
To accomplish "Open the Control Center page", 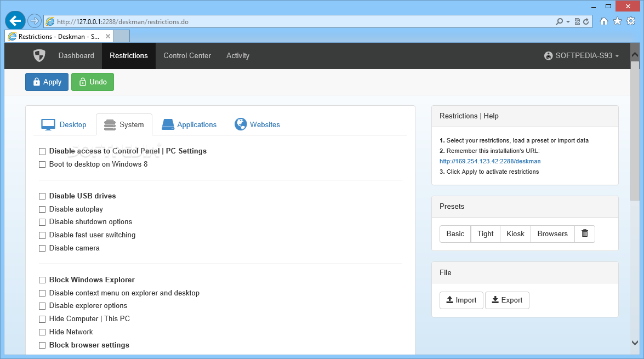I will [x=187, y=55].
